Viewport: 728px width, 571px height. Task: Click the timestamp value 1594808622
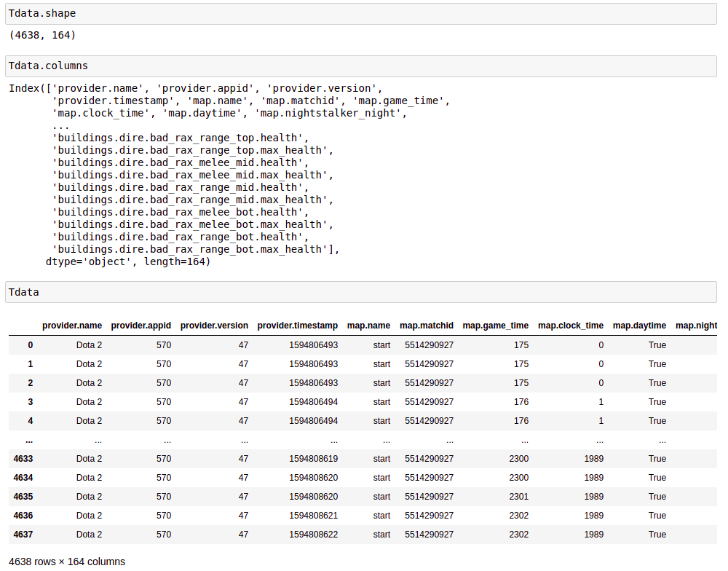click(314, 535)
